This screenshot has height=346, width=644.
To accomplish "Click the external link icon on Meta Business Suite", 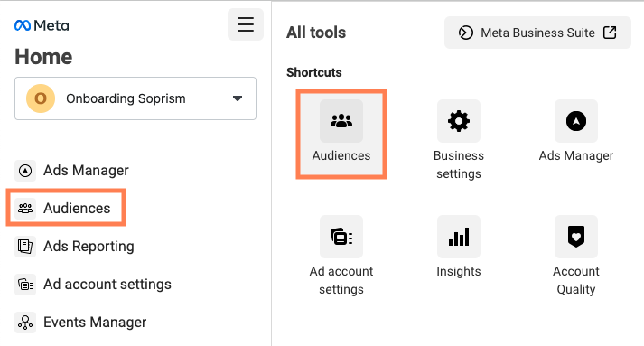I will [610, 33].
